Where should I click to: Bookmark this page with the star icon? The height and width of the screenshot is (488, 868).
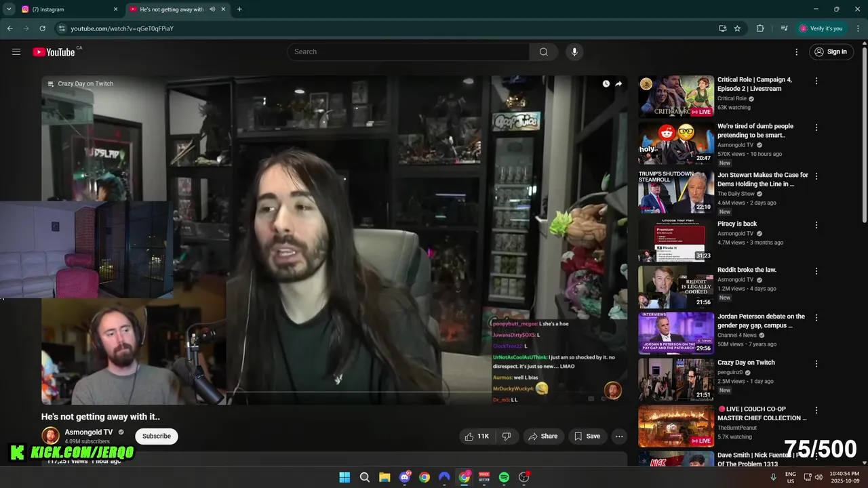pyautogui.click(x=737, y=28)
